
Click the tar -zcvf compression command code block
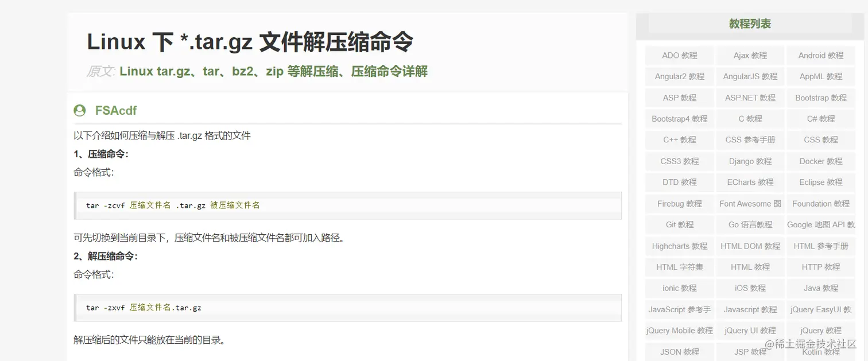pos(348,205)
